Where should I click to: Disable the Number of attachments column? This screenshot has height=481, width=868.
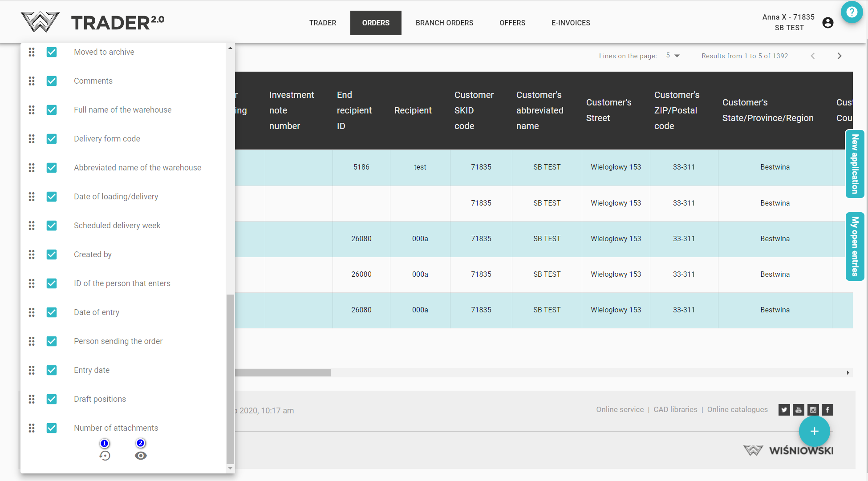[52, 428]
